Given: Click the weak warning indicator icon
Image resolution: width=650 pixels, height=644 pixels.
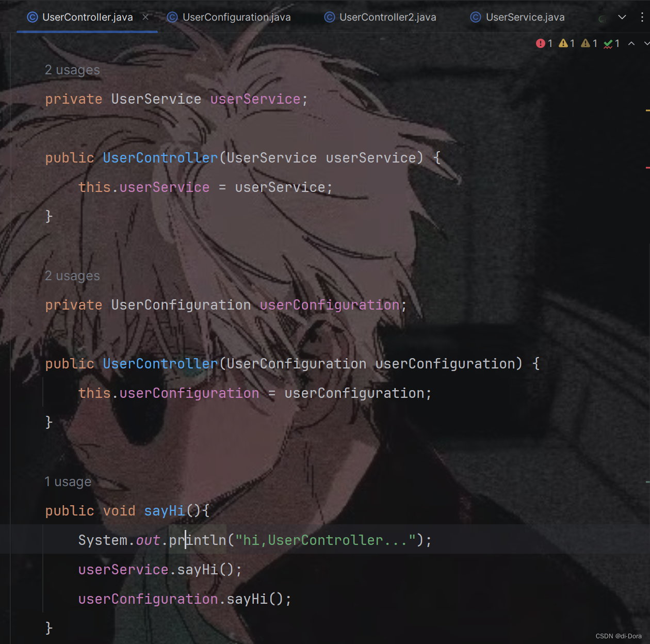Looking at the screenshot, I should [586, 43].
